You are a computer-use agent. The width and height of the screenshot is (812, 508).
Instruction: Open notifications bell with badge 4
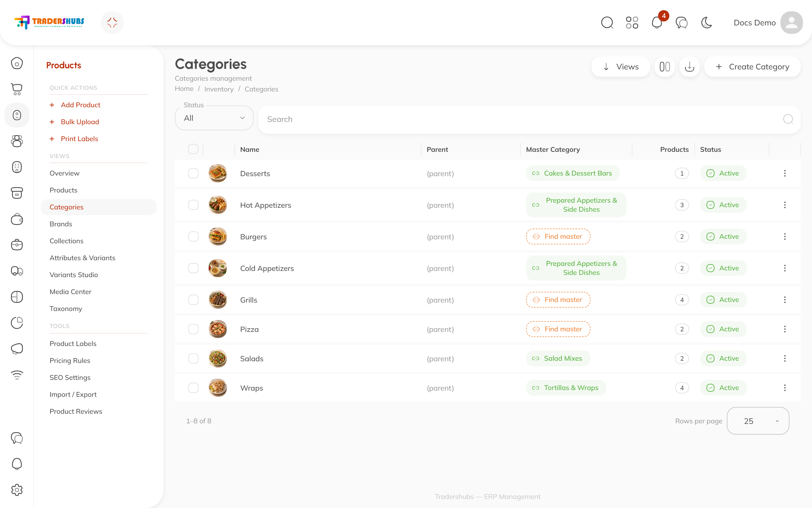(x=657, y=23)
